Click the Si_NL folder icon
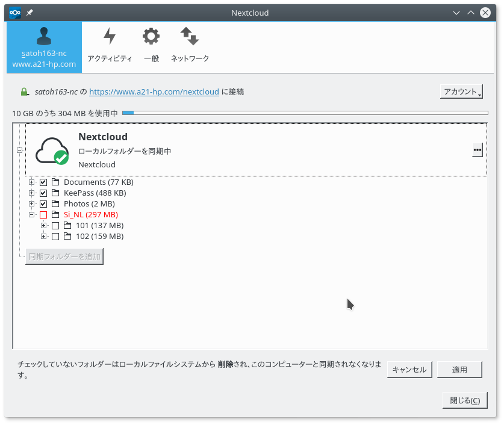 point(55,215)
